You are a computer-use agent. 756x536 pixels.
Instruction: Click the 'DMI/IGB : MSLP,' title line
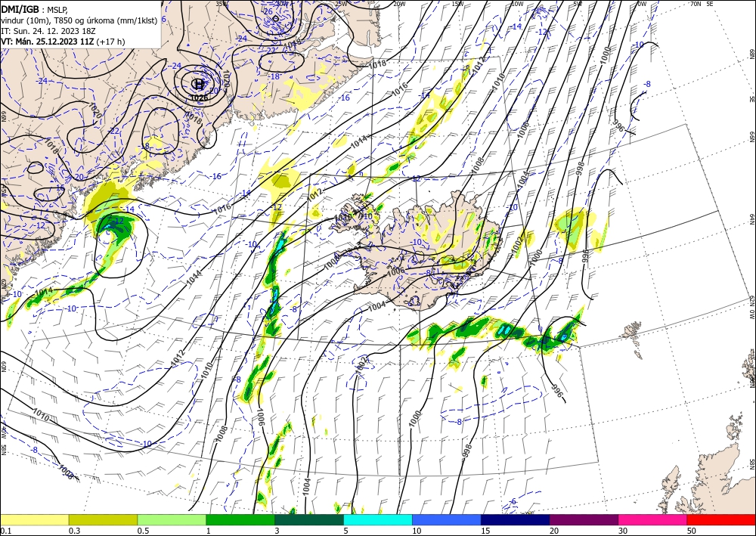pos(34,8)
